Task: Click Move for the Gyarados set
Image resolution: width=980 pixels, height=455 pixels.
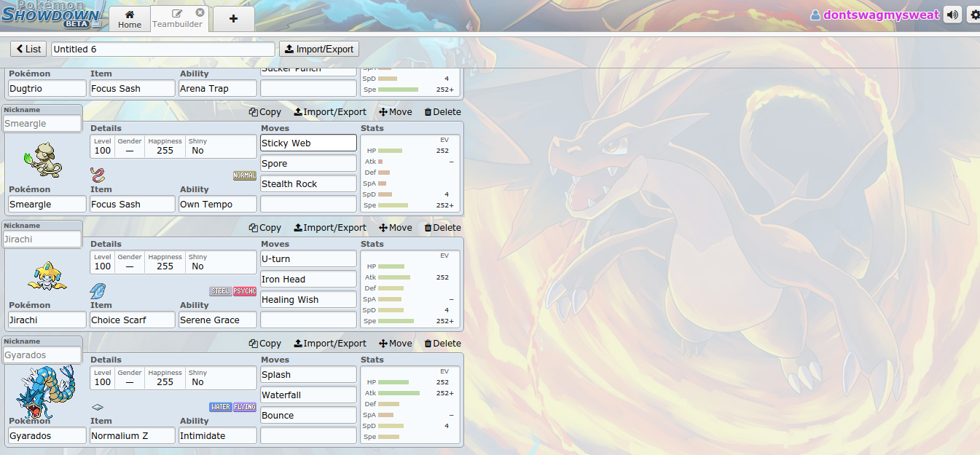Action: pos(395,344)
